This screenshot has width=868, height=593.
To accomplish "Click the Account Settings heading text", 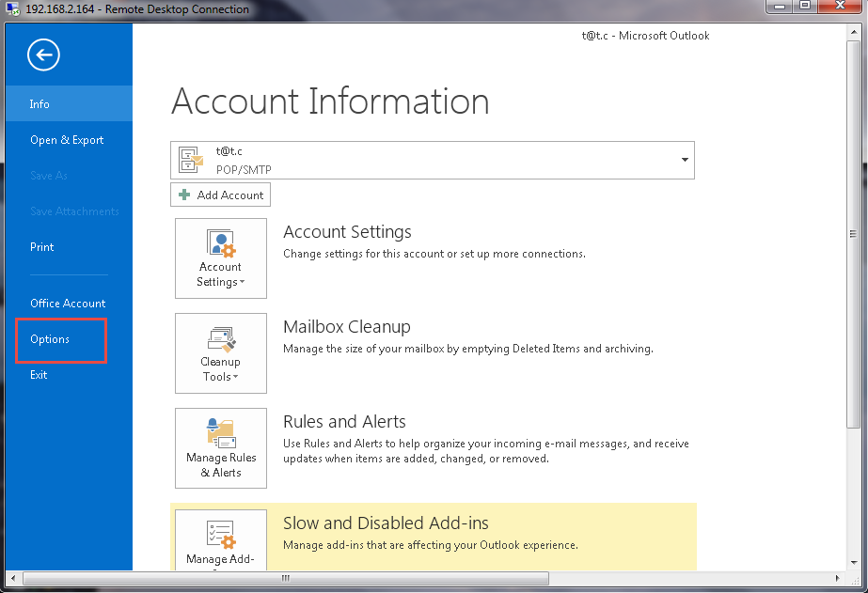I will point(347,232).
